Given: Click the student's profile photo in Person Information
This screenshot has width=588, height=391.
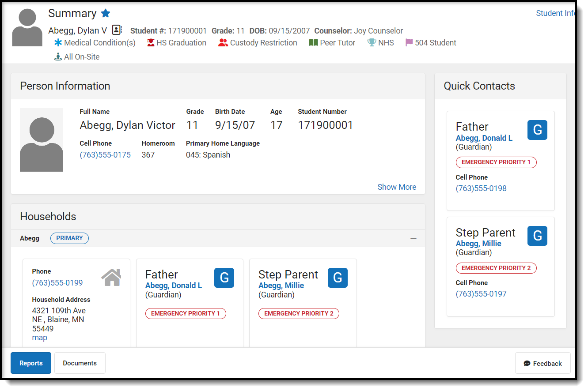Looking at the screenshot, I should coord(42,140).
